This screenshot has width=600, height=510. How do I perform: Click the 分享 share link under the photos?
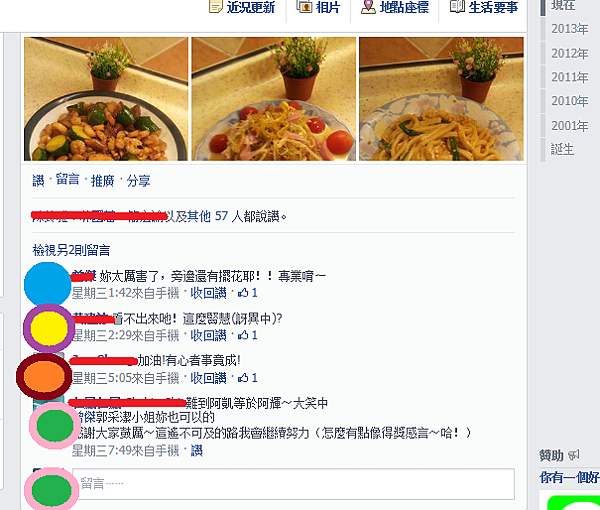tap(138, 180)
